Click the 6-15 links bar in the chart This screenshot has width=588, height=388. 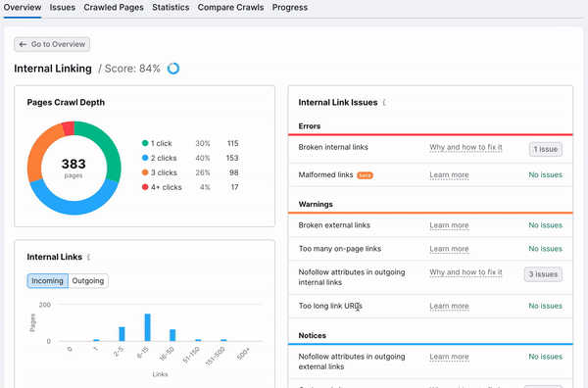[148, 327]
